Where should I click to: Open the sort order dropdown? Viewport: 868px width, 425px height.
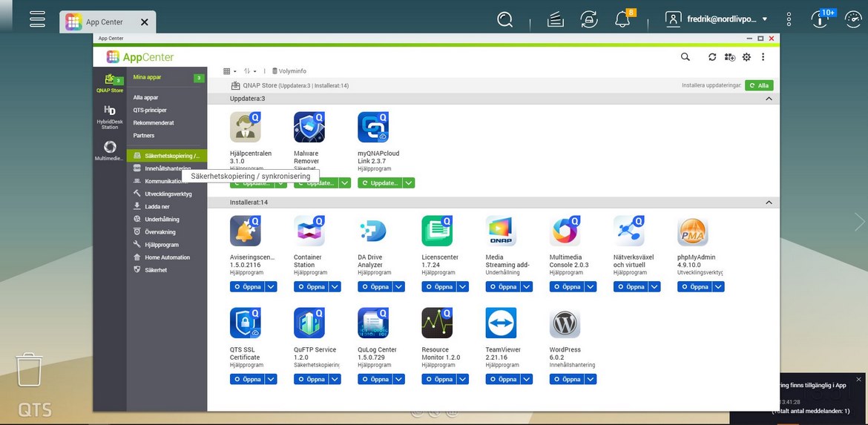(250, 71)
